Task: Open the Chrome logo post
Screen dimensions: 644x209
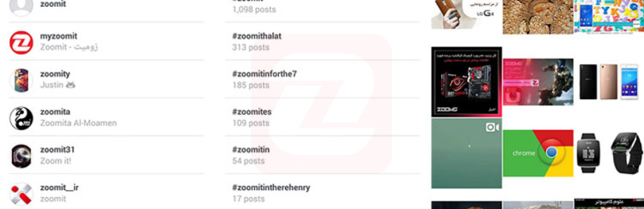Action: tap(538, 154)
